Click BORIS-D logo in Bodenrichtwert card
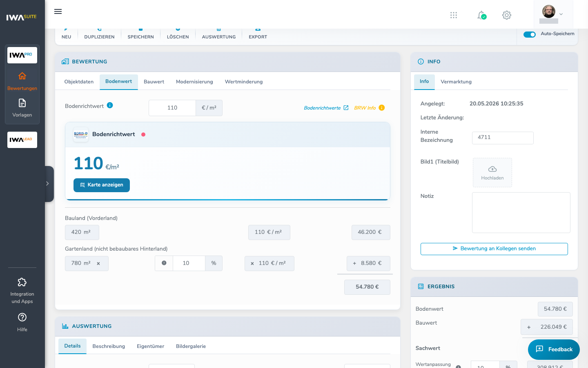The width and height of the screenshot is (588, 368). (x=81, y=135)
